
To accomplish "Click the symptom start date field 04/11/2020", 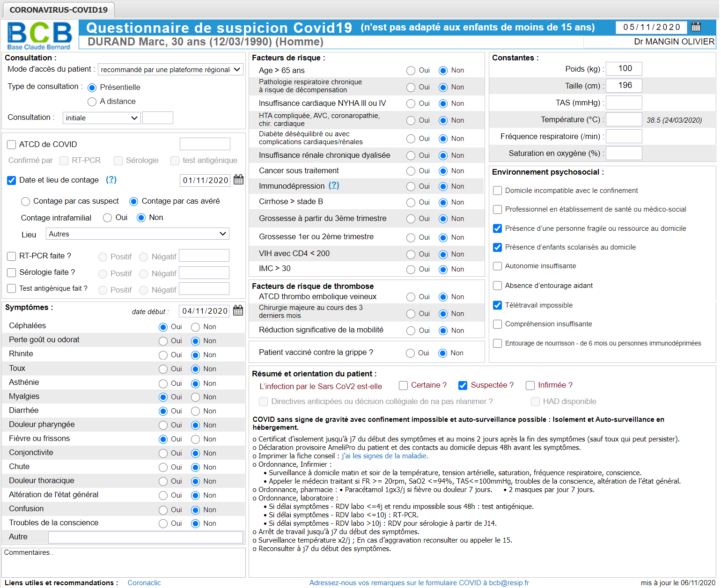I will 205,311.
